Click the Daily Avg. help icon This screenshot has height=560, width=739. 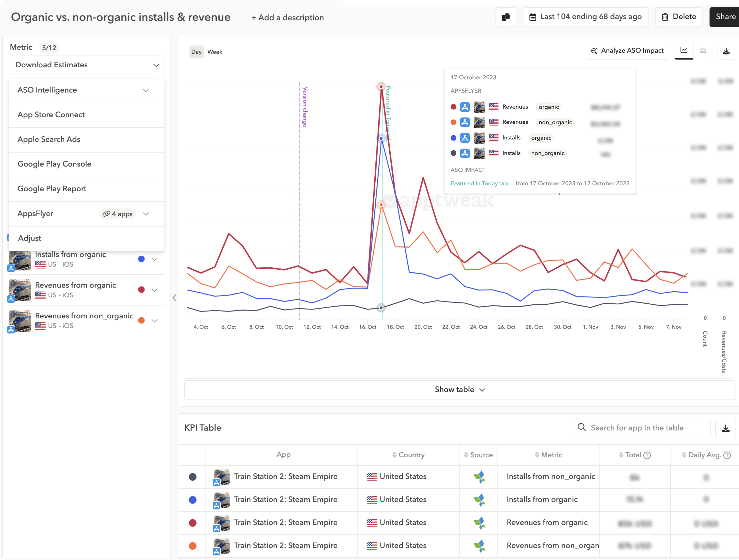point(727,455)
